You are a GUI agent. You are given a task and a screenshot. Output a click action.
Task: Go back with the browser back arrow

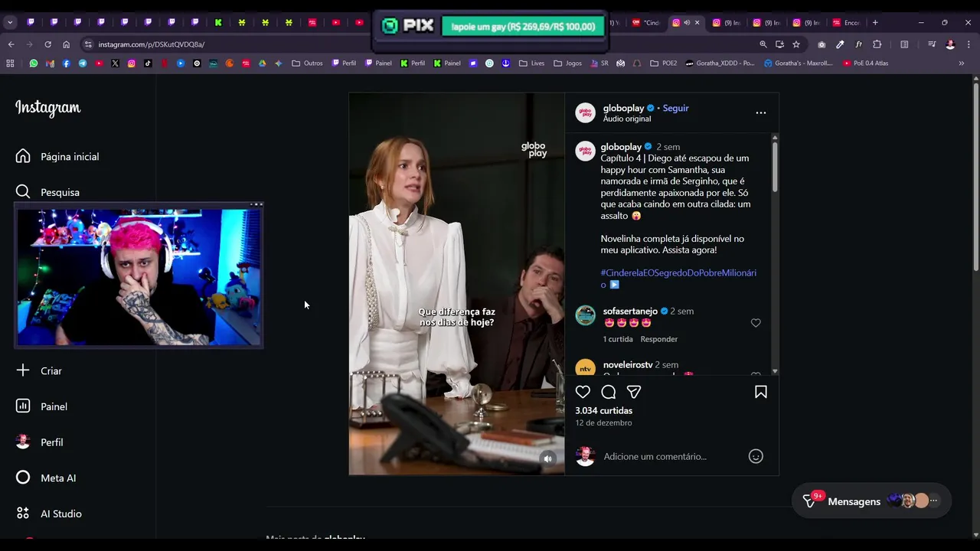pyautogui.click(x=11, y=44)
